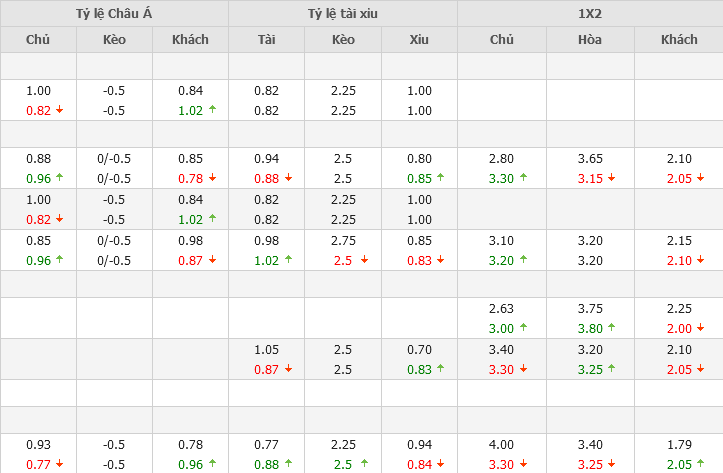Click the Tài column header
This screenshot has height=473, width=723.
(266, 40)
